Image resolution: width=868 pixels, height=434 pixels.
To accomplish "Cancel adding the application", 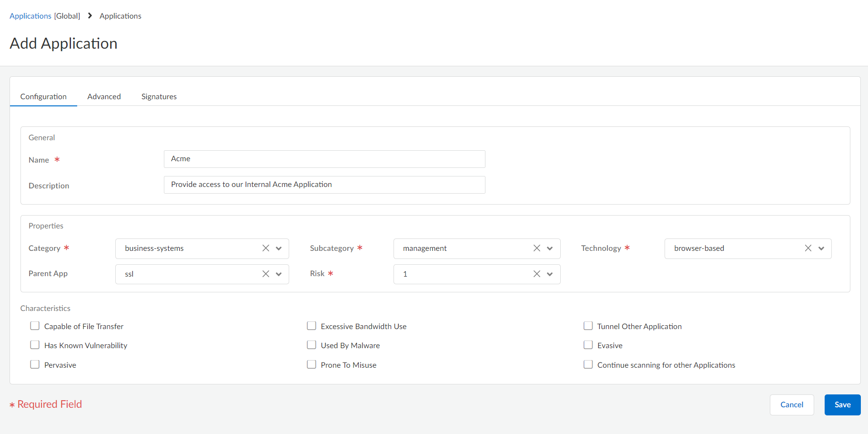I will pos(792,404).
